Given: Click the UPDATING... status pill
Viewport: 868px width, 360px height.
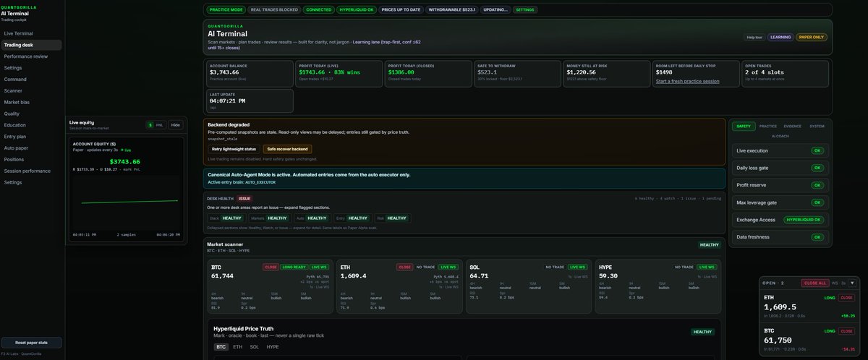Looking at the screenshot, I should point(494,10).
